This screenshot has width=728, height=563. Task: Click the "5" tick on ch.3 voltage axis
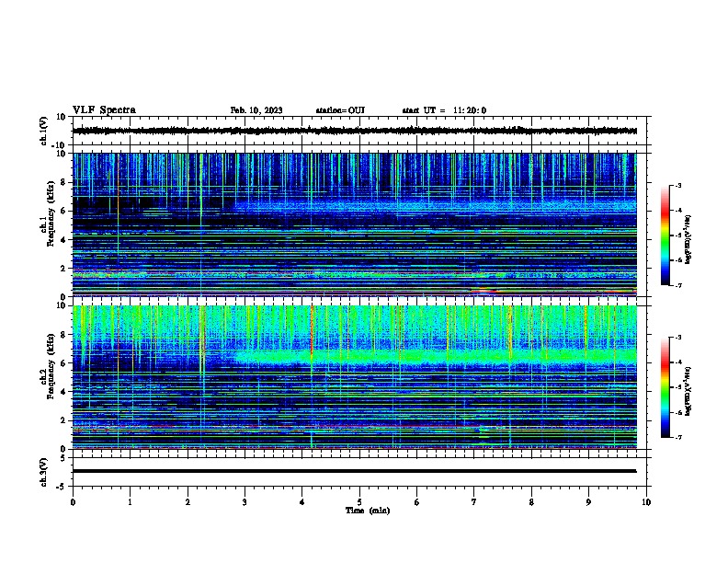tap(63, 458)
